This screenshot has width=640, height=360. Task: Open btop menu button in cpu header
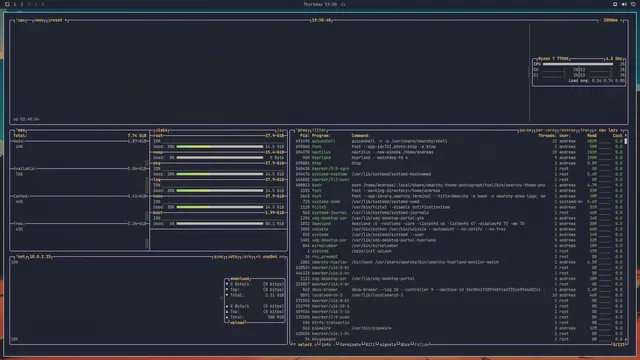coord(39,20)
